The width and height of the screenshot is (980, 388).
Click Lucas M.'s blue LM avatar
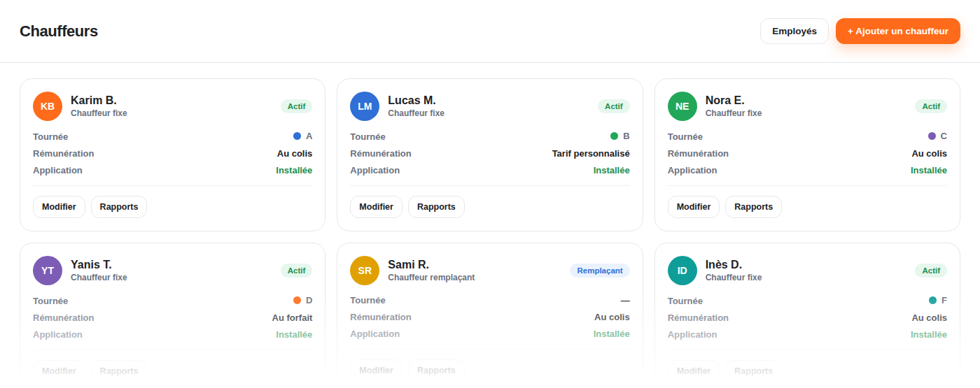coord(365,106)
